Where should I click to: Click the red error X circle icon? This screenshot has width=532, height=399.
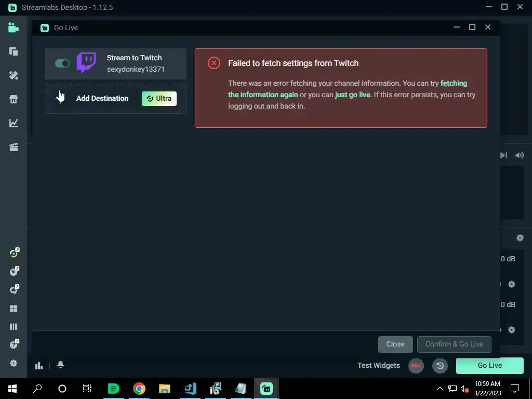coord(214,63)
